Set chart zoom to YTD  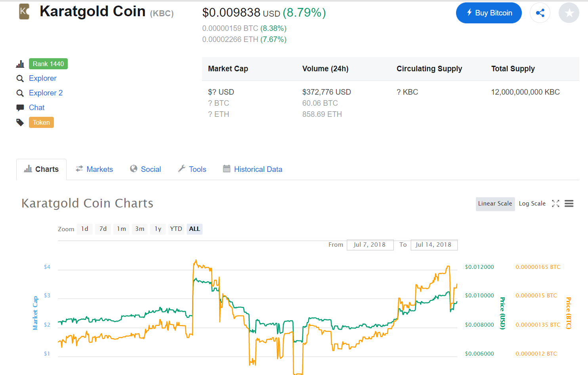[x=176, y=229]
